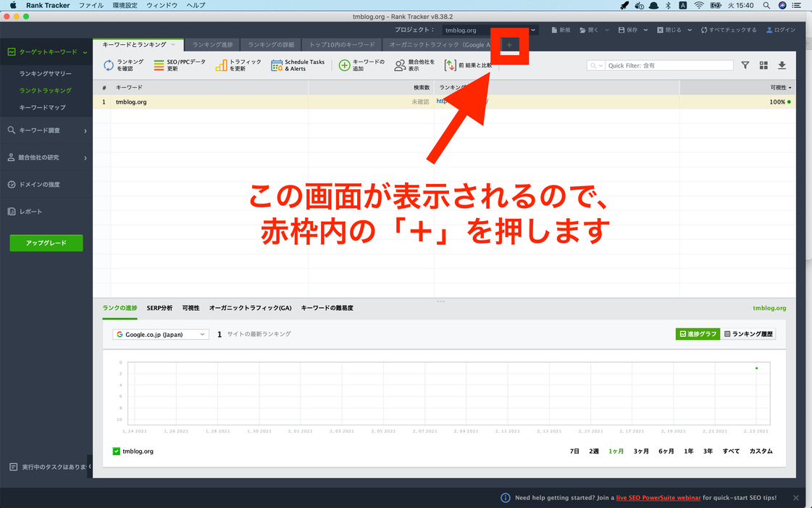Image resolution: width=812 pixels, height=508 pixels.
Task: Follow the live SEO PowerSuite webinar link
Action: click(x=658, y=498)
